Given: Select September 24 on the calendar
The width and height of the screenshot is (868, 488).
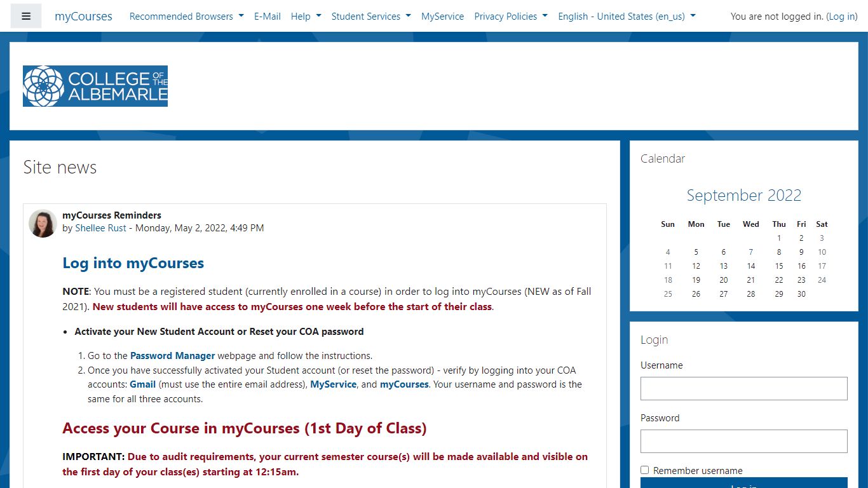Looking at the screenshot, I should click(822, 280).
